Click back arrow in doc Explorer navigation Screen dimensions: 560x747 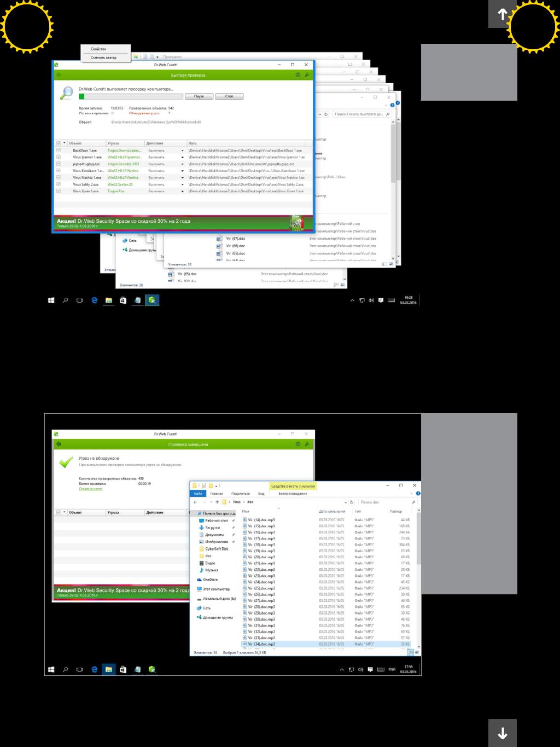click(196, 502)
